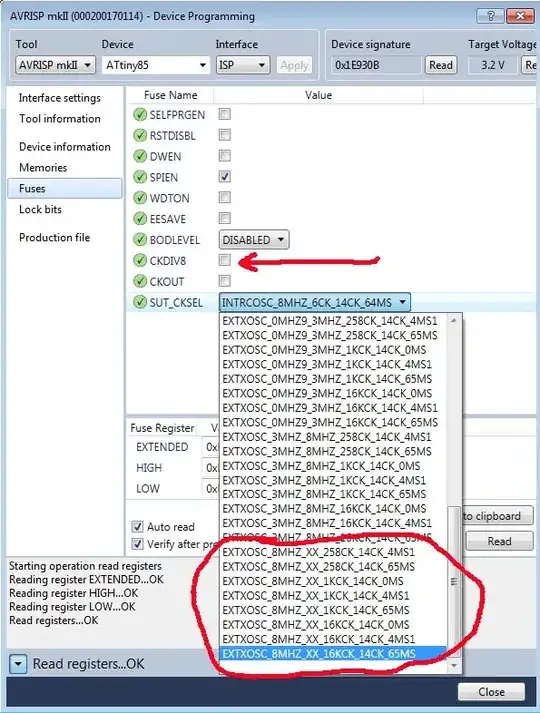Click the Fuse Name column header
Image resolution: width=540 pixels, height=713 pixels.
coord(170,95)
